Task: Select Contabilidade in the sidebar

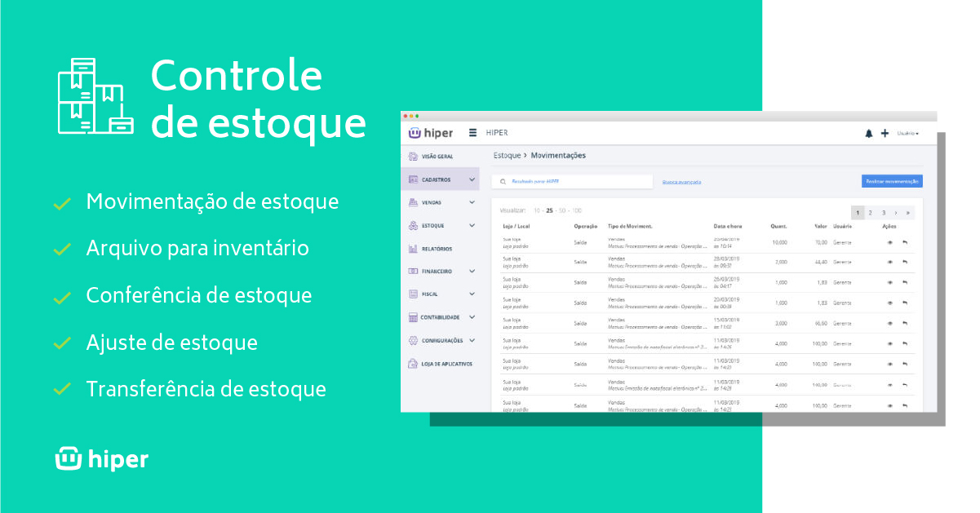Action: click(x=440, y=317)
